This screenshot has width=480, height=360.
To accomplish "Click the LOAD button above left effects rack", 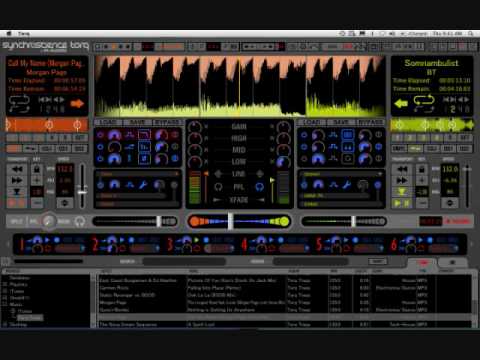I will 109,122.
